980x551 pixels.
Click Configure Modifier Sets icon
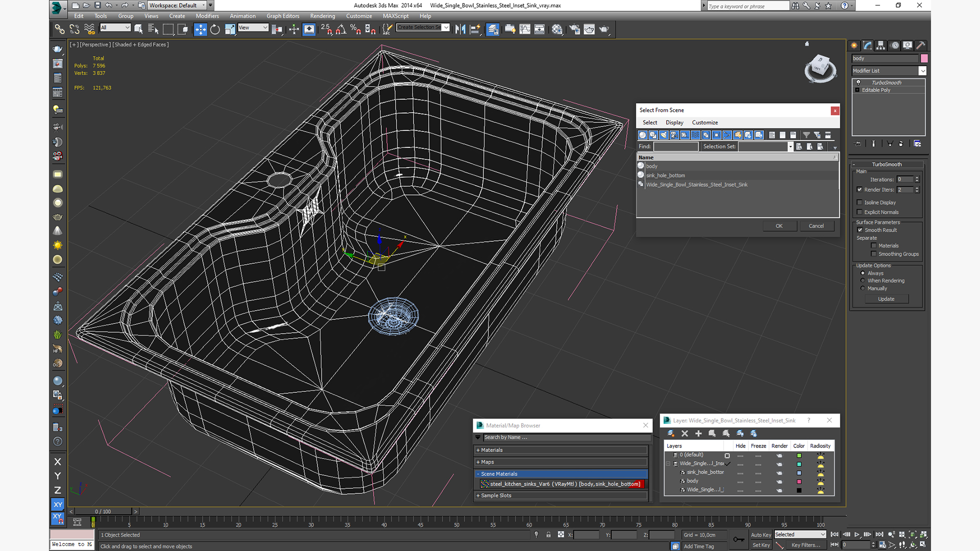click(917, 144)
